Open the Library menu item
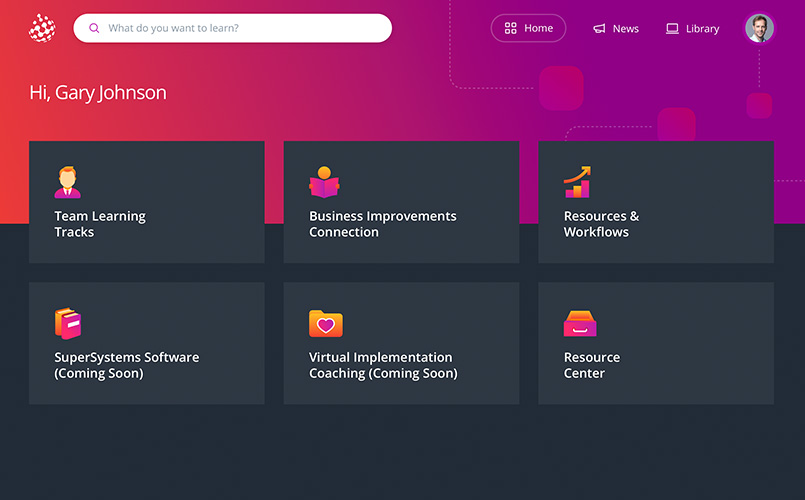The height and width of the screenshot is (500, 805). [x=702, y=29]
